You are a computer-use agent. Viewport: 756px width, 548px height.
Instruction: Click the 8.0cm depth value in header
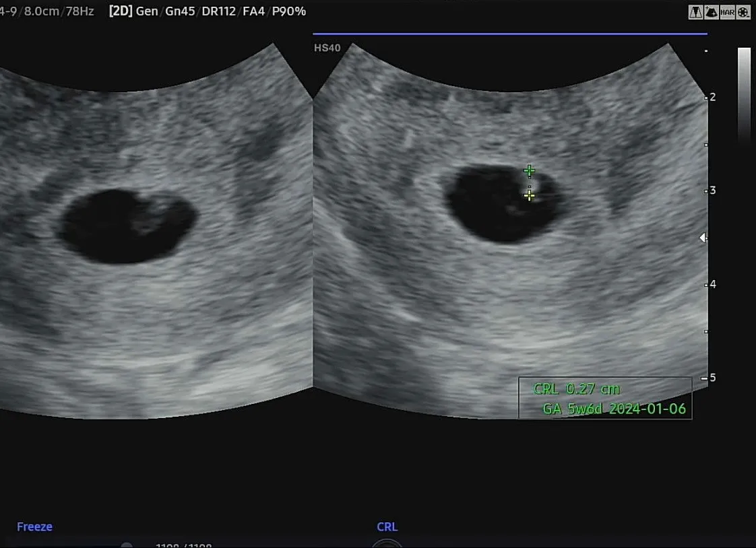[x=42, y=11]
